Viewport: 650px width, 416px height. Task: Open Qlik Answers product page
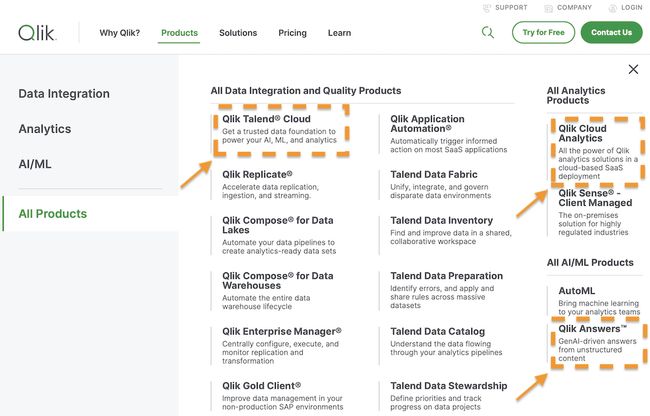pyautogui.click(x=592, y=329)
